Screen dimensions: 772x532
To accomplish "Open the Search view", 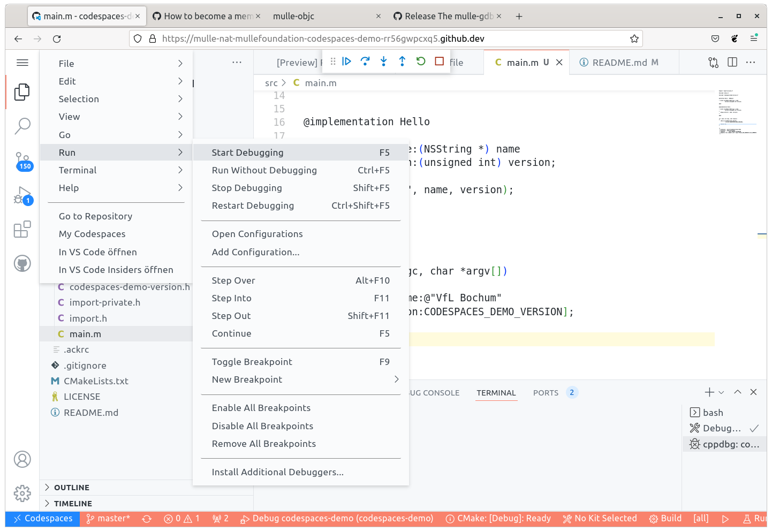I will tap(22, 126).
